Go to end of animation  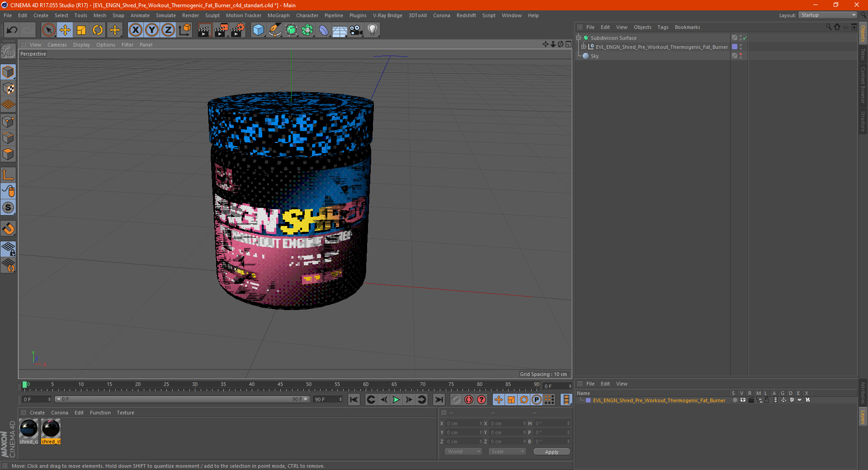(x=439, y=399)
